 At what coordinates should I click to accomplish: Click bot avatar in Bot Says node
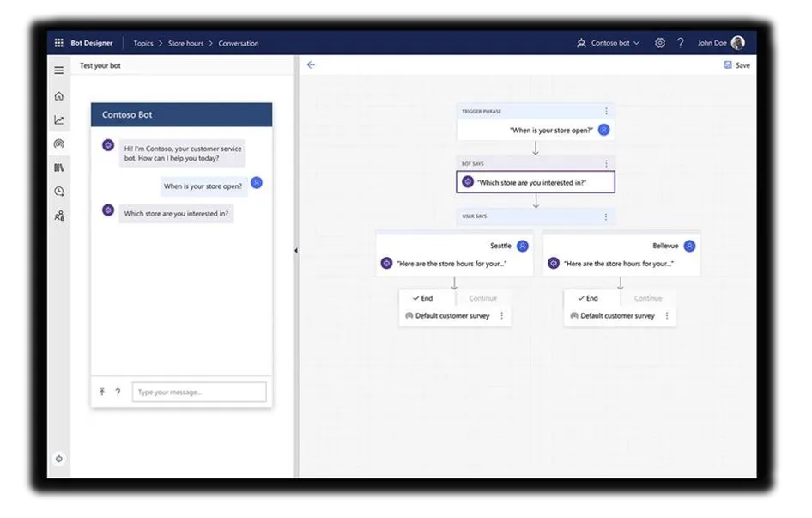[x=468, y=182]
